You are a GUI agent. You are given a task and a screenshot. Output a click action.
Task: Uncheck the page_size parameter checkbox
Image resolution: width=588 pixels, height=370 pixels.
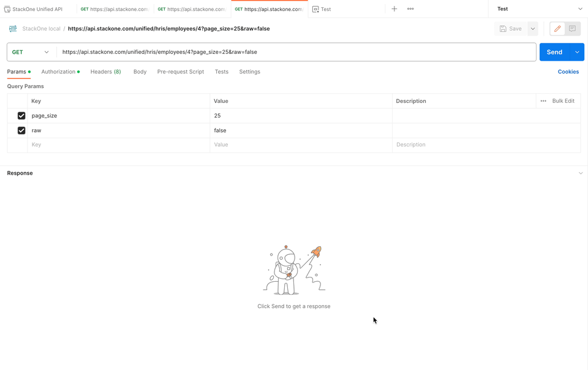[x=21, y=115]
